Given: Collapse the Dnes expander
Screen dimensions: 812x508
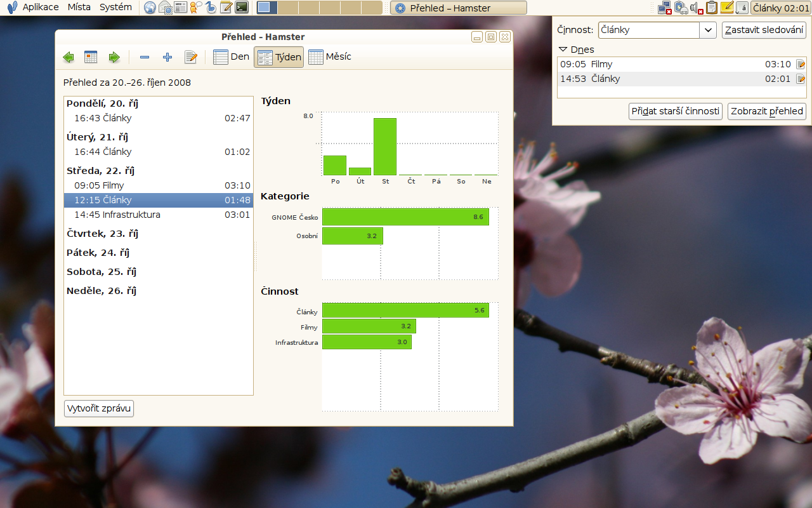Looking at the screenshot, I should coord(577,49).
